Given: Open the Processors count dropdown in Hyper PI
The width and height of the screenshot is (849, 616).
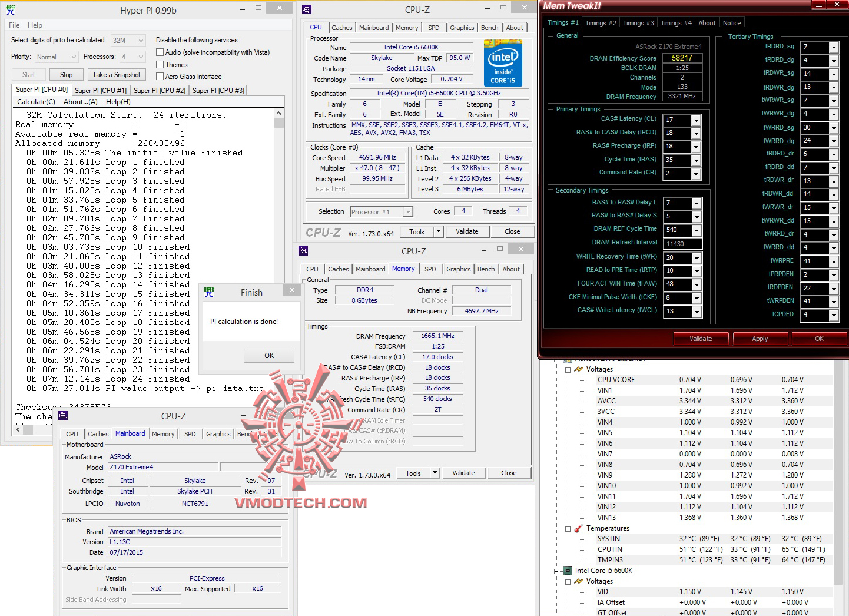Looking at the screenshot, I should 132,57.
